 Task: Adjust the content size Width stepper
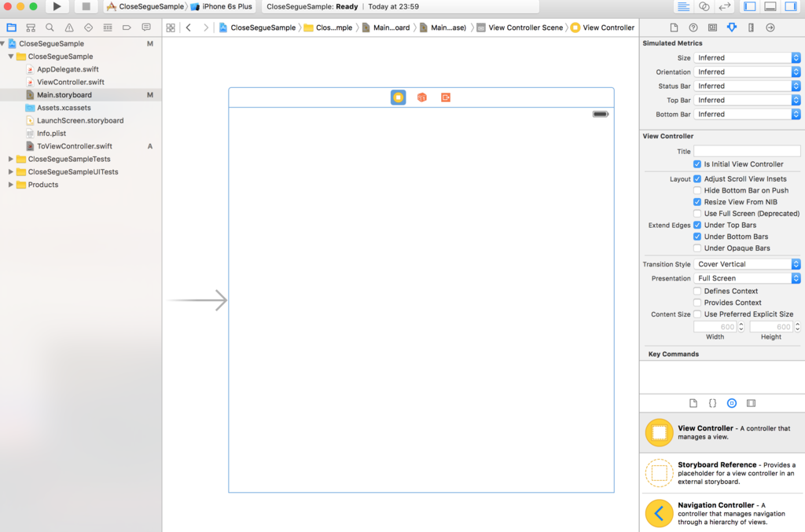coord(741,327)
